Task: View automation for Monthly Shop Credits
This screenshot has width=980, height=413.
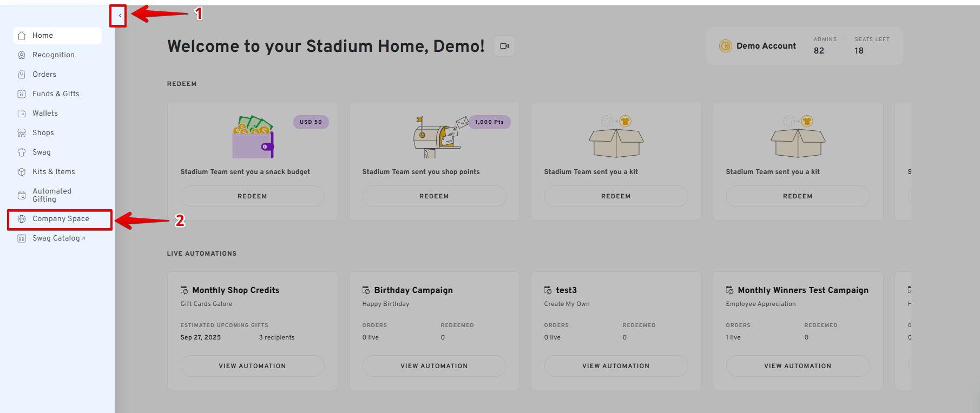Action: 252,366
